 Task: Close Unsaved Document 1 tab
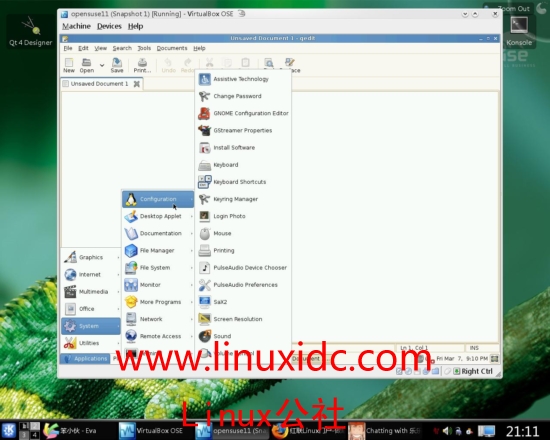tap(137, 84)
